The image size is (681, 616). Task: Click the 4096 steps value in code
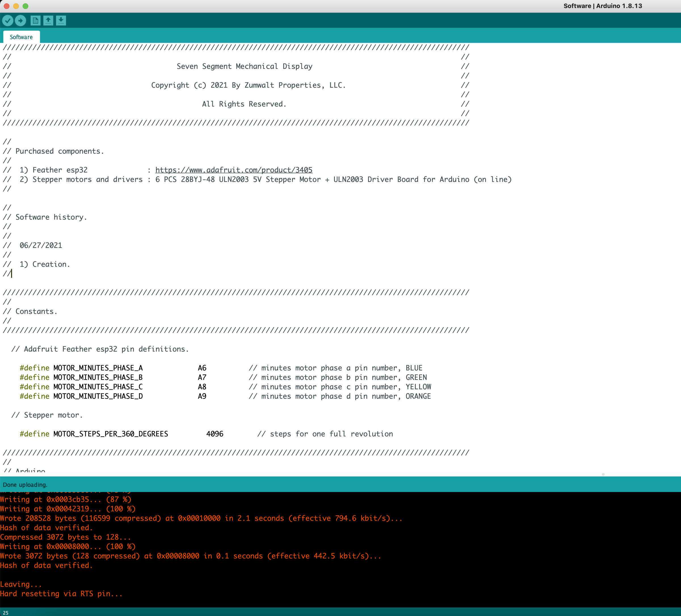click(x=215, y=434)
